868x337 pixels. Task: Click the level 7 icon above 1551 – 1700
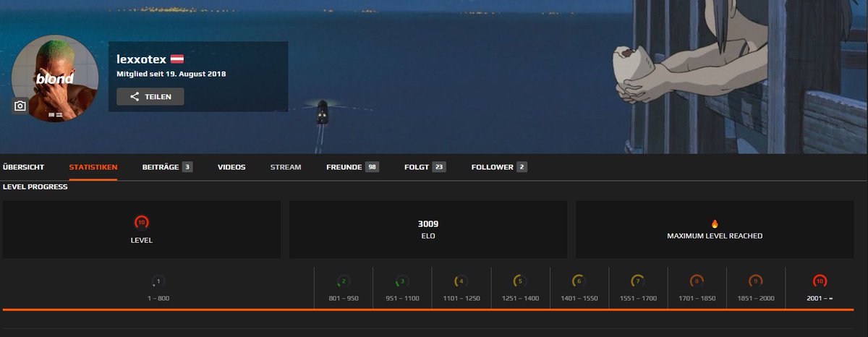(637, 281)
